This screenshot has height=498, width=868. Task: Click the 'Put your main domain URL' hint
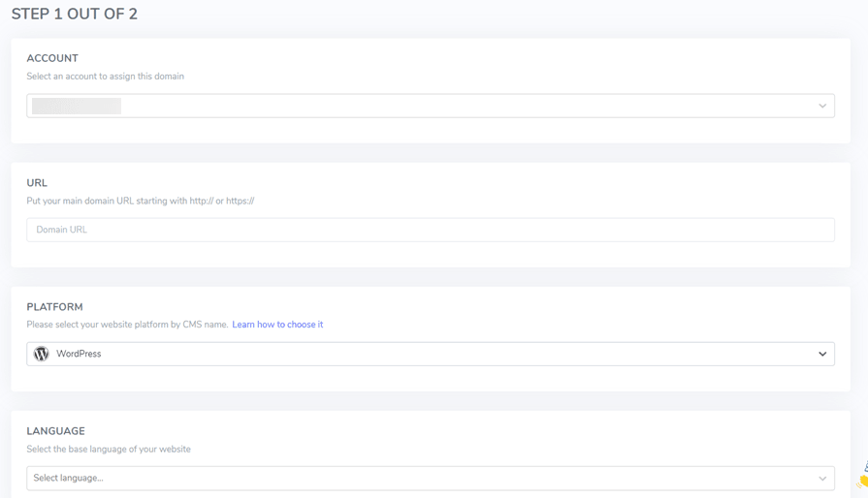coord(141,202)
